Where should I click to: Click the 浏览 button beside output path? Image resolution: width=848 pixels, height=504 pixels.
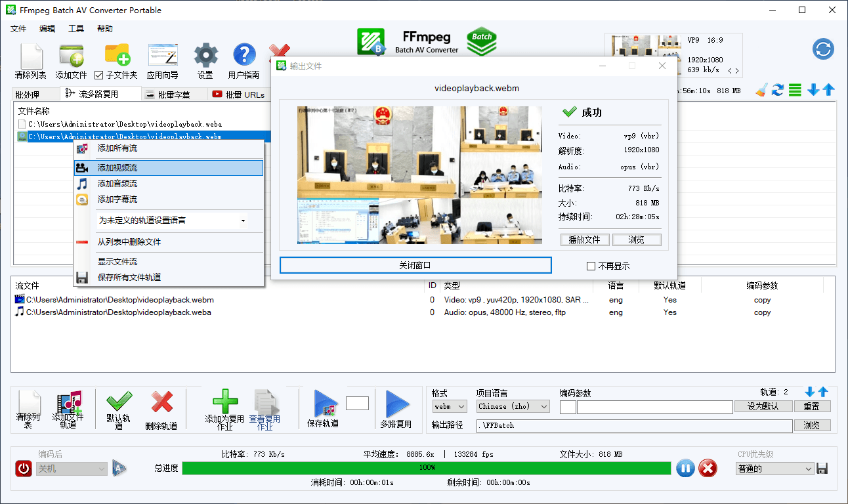coord(812,425)
